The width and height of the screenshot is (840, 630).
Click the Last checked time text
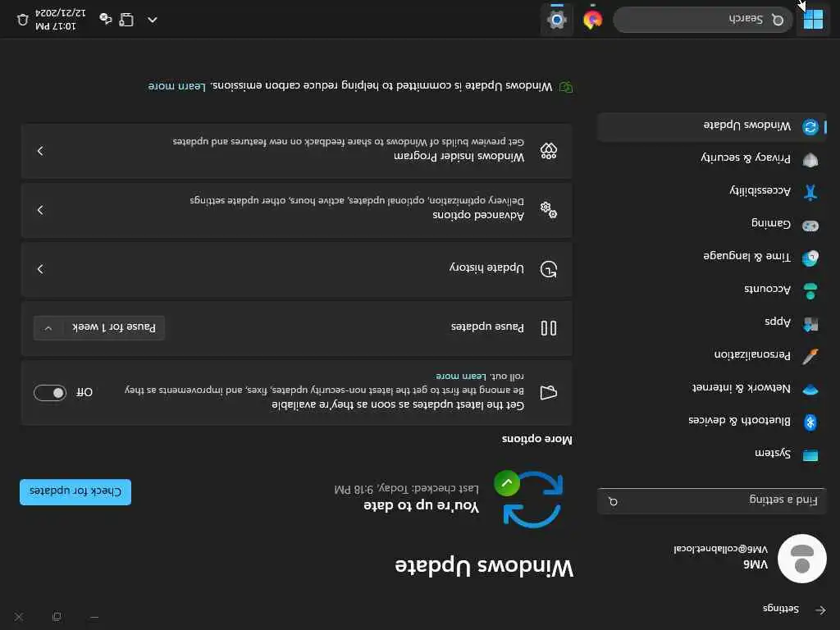406,489
